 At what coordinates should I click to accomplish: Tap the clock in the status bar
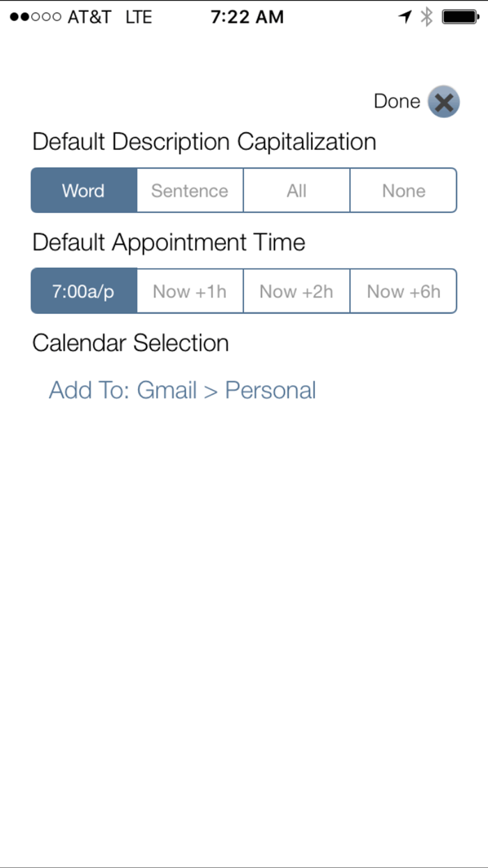(x=247, y=17)
